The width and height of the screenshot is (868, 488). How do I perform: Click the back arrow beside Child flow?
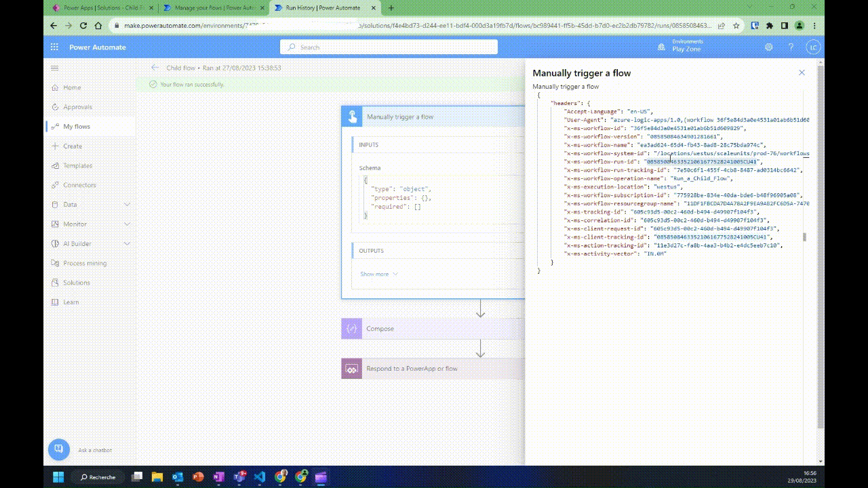155,68
